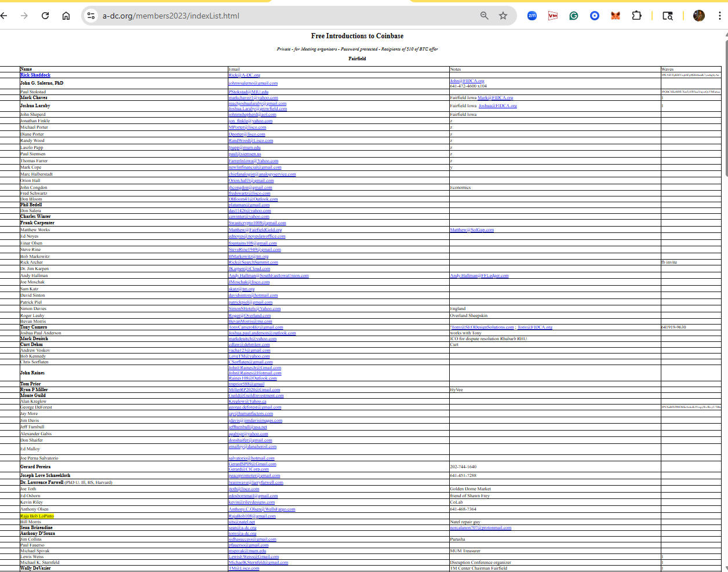The height and width of the screenshot is (572, 728).
Task: View site information icon in address bar
Action: point(91,16)
